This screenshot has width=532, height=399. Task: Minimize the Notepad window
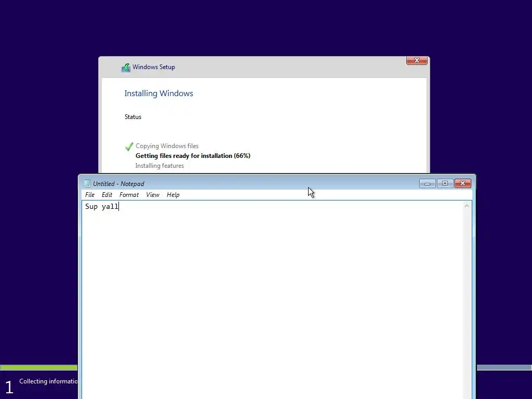click(x=427, y=183)
